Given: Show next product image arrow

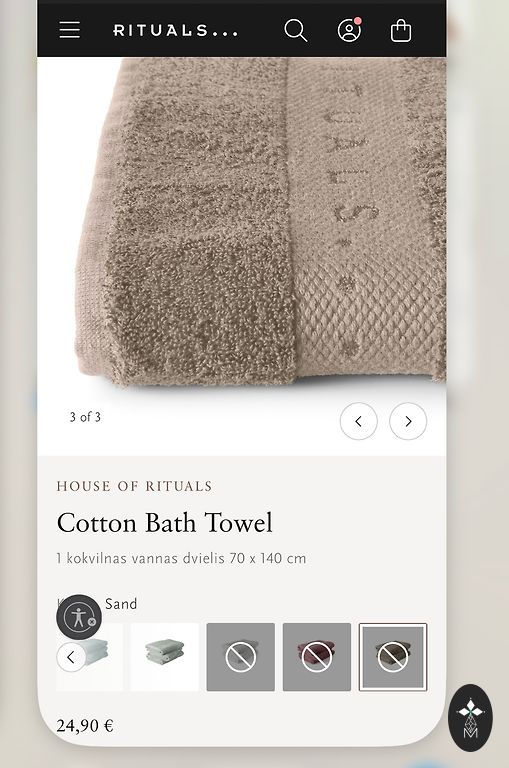Looking at the screenshot, I should pyautogui.click(x=408, y=421).
